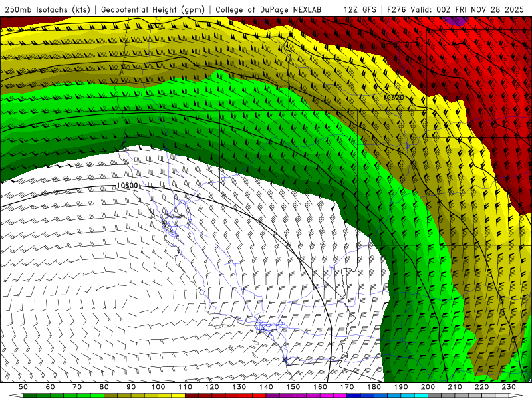Click the bright yellow swatch below 110
The height and width of the screenshot is (399, 532).
point(178,395)
